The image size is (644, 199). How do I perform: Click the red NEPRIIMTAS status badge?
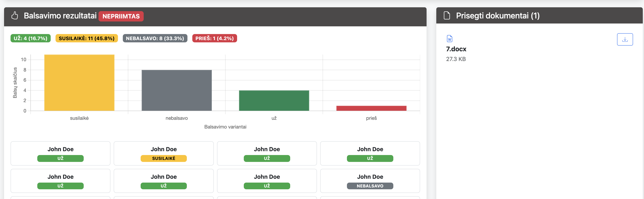pos(121,16)
